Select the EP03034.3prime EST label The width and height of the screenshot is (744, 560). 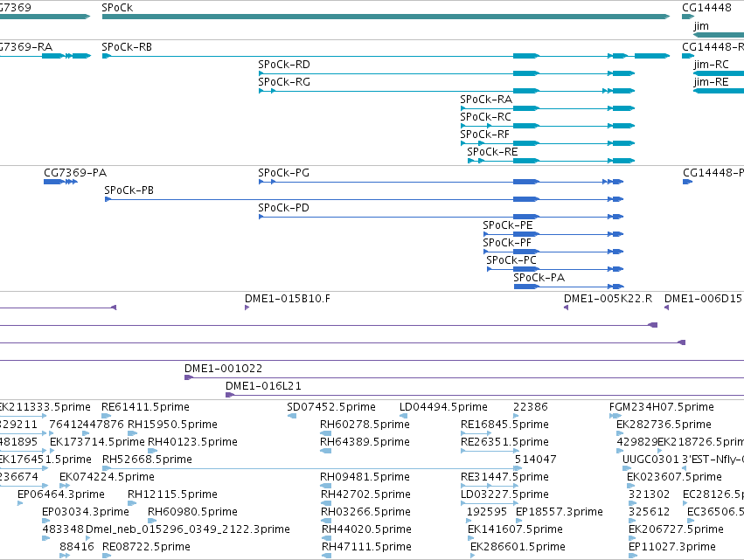click(86, 512)
